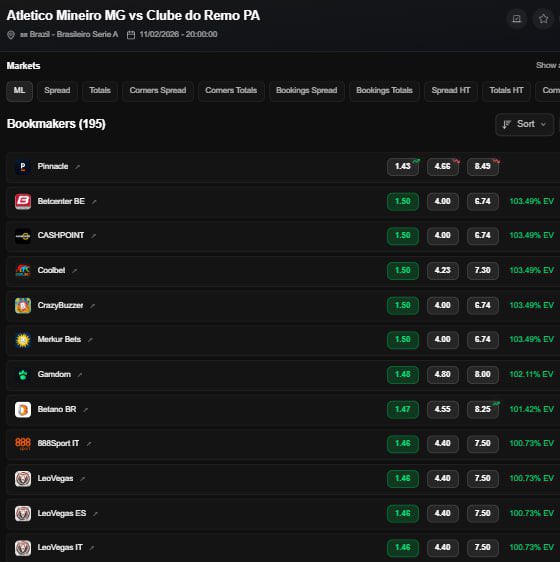Viewport: 560px width, 562px height.
Task: Click the Bookmakers (195) heading
Action: 56,124
